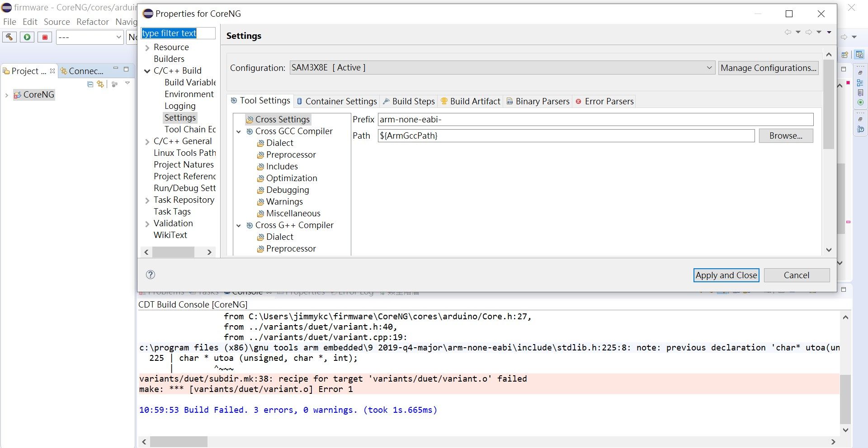The image size is (868, 448).
Task: Select Logging page
Action: tap(180, 106)
